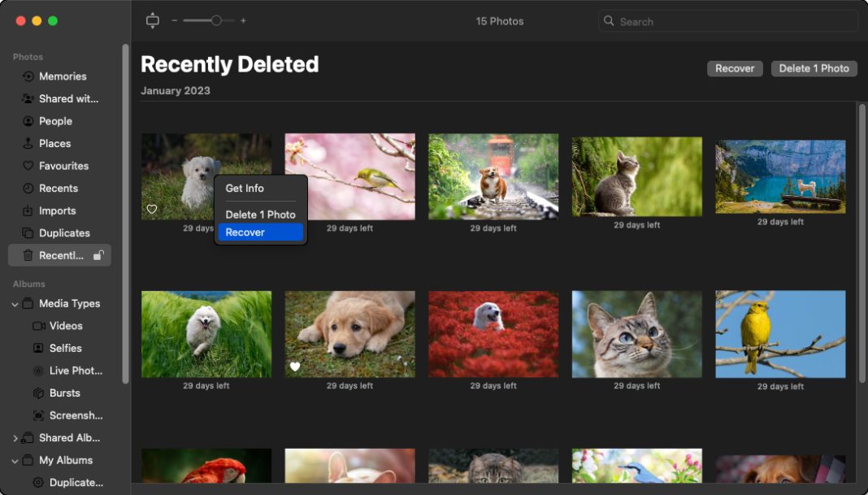Click the Recover button at top right

[x=734, y=68]
